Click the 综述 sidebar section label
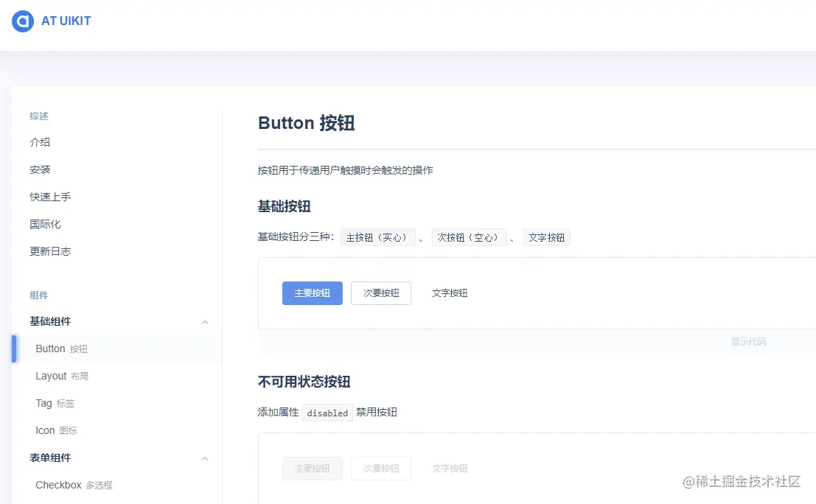Screen dimensions: 816x504 pyautogui.click(x=39, y=116)
